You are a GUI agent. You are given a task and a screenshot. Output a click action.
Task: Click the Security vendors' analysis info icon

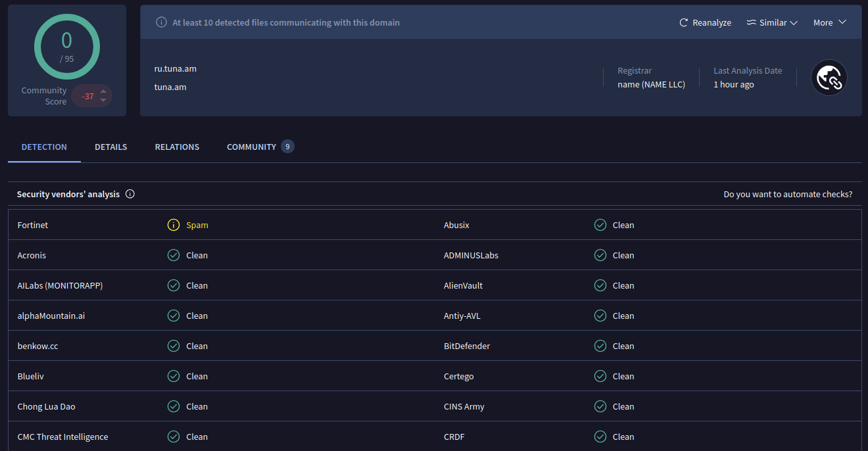click(130, 194)
